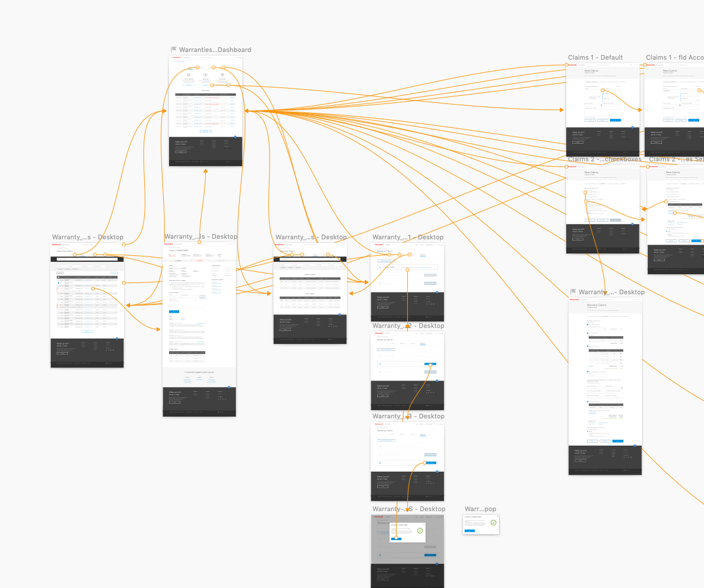Click the blue button in the Warr...pop artboard
The image size is (704, 588).
470,531
